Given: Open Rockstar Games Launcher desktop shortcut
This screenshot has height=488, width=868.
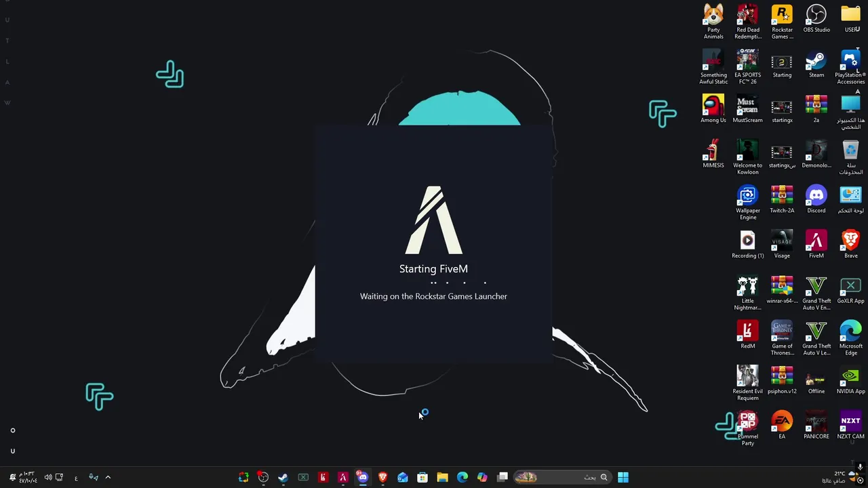Looking at the screenshot, I should [x=782, y=22].
